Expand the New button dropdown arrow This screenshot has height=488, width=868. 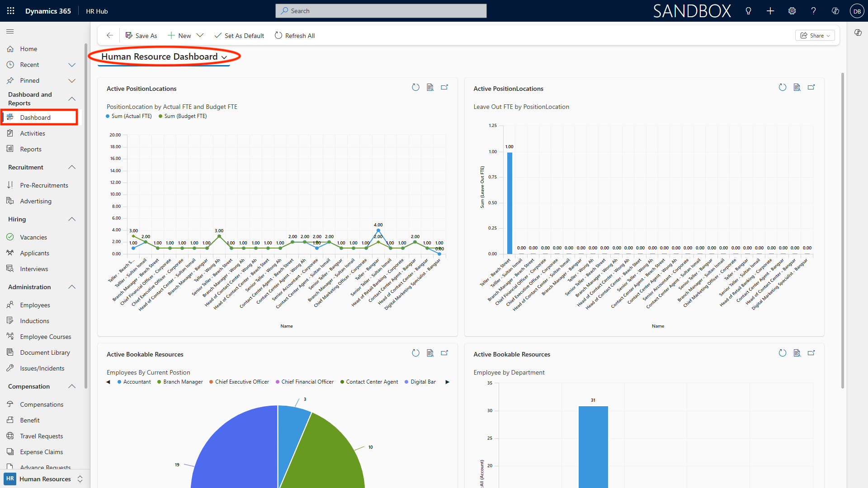coord(200,35)
